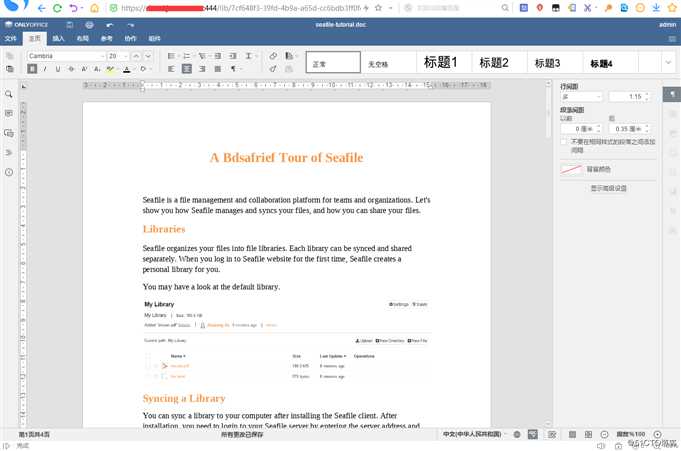Apply the No Spacing (无空格) style

[x=388, y=62]
